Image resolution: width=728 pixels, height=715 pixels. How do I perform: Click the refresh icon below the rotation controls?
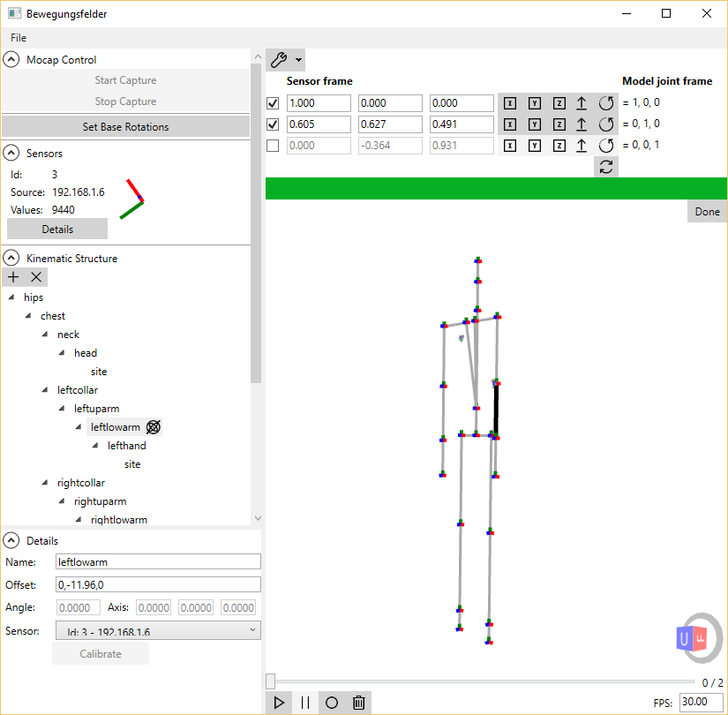point(606,166)
